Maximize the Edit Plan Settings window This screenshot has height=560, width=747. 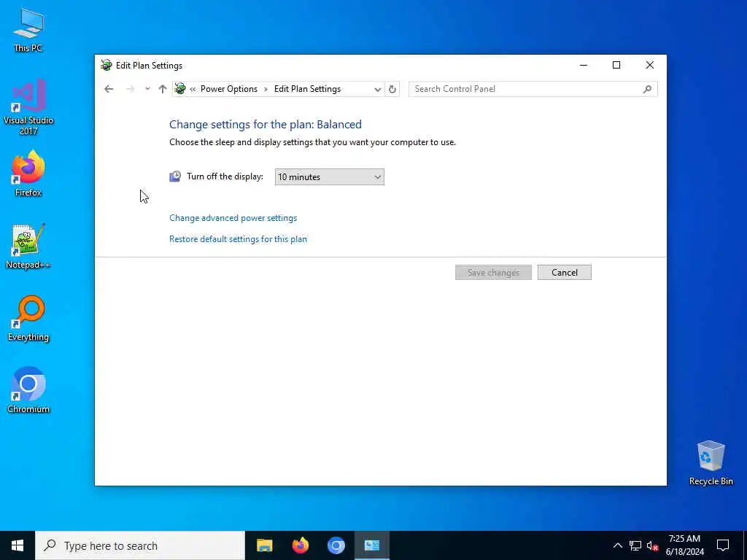click(616, 65)
